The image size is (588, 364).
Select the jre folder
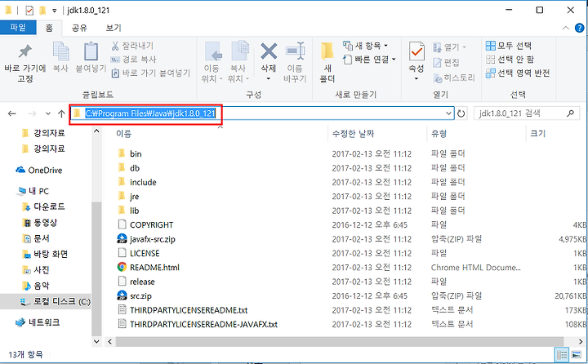point(129,197)
